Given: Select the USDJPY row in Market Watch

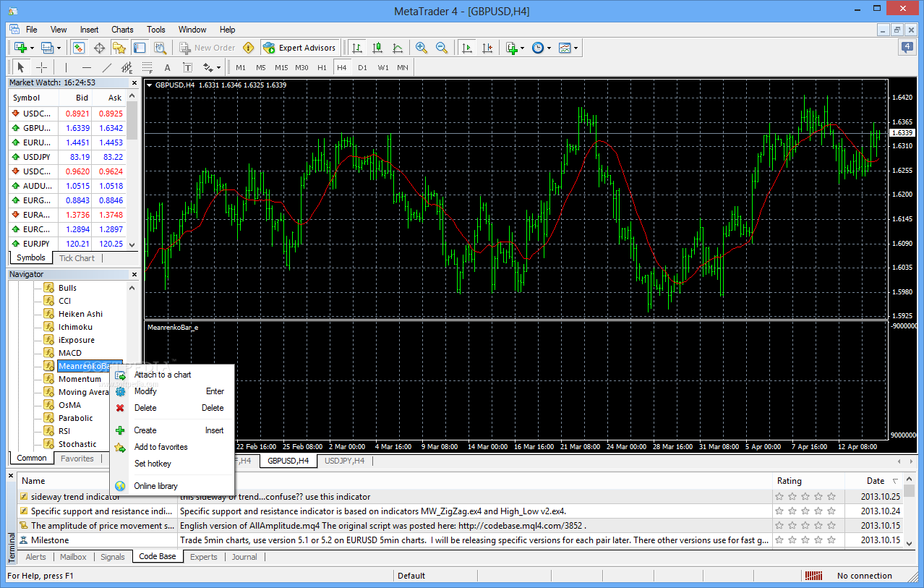Looking at the screenshot, I should coord(67,157).
